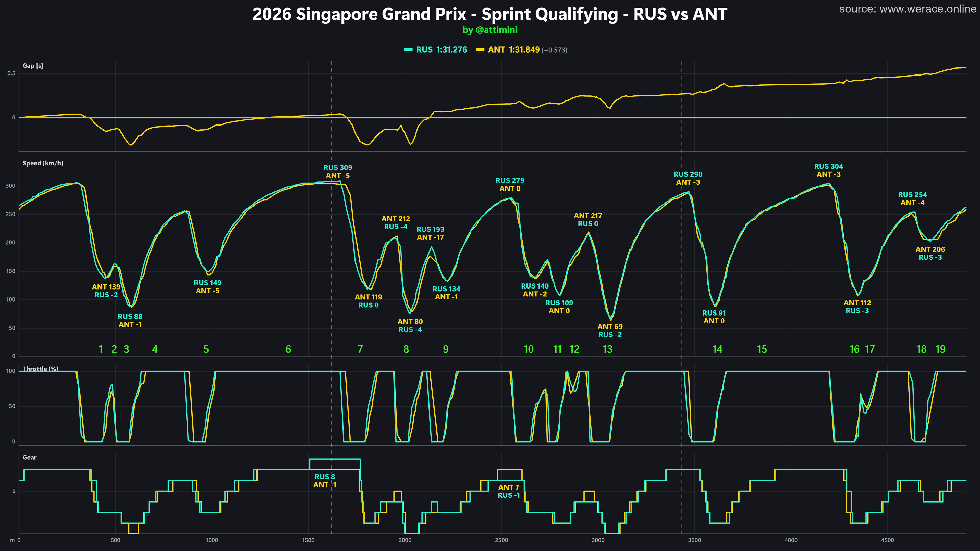Click the 'Throttle [%]' panel label
Screen dimensions: 980x551
(x=40, y=368)
